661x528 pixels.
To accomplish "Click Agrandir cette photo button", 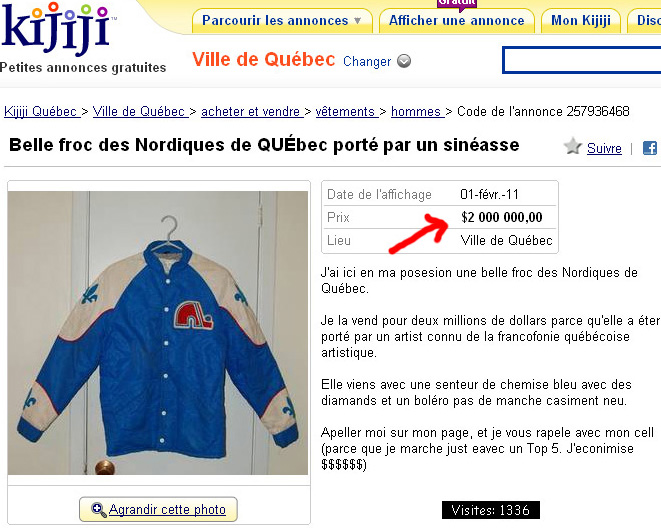I will [x=158, y=509].
